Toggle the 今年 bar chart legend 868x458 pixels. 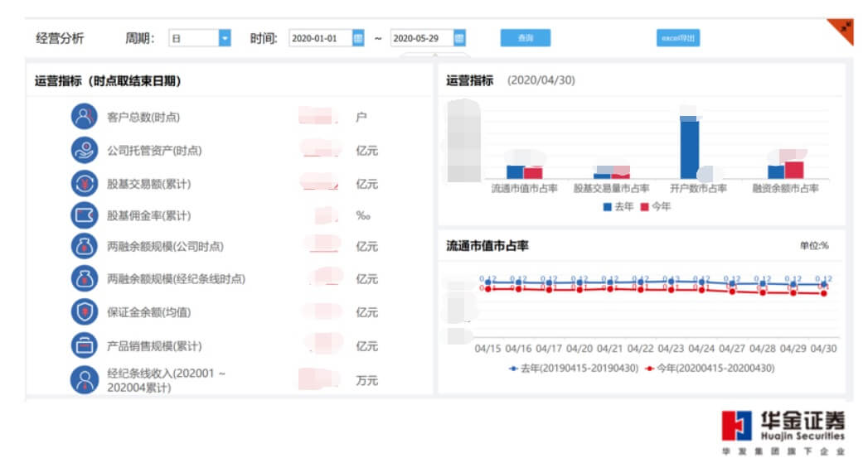(656, 206)
